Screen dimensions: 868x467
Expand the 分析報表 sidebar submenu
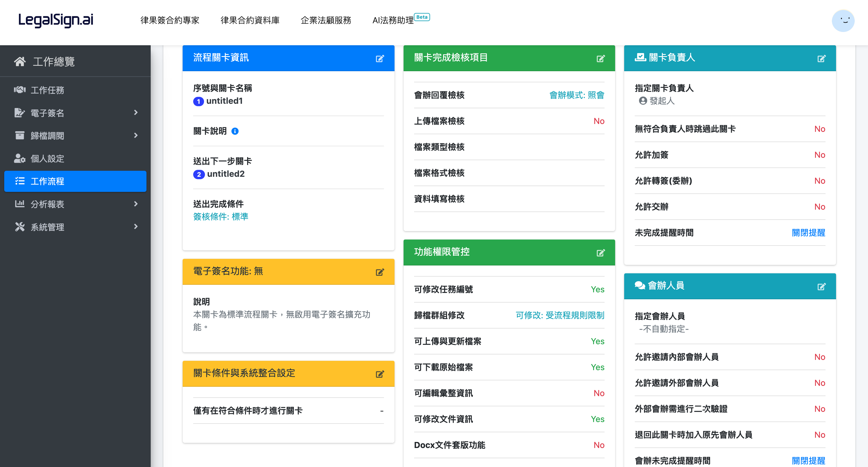pyautogui.click(x=136, y=204)
